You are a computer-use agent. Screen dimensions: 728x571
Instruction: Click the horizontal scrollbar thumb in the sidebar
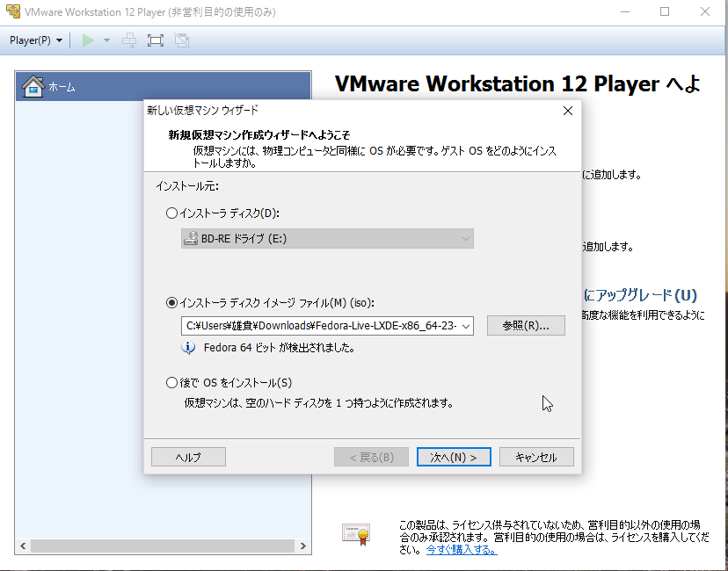point(163,546)
